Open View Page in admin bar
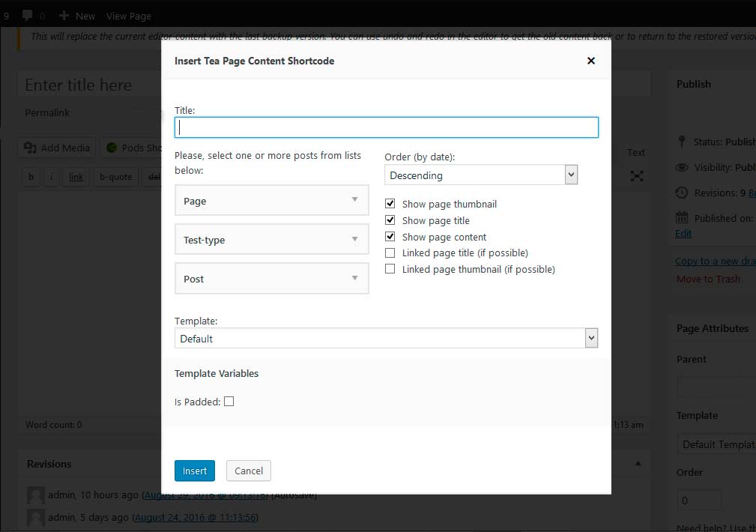 point(129,16)
